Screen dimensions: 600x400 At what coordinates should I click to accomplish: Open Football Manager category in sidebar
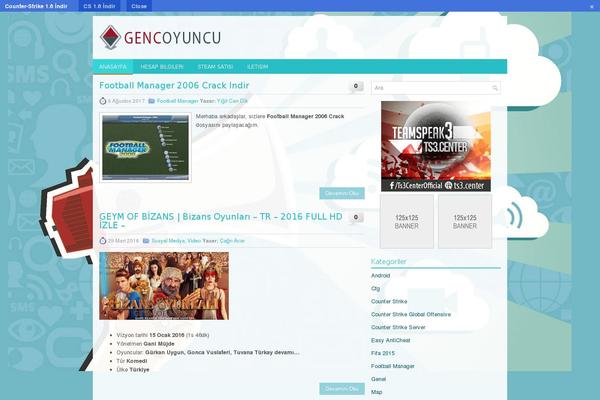[393, 366]
